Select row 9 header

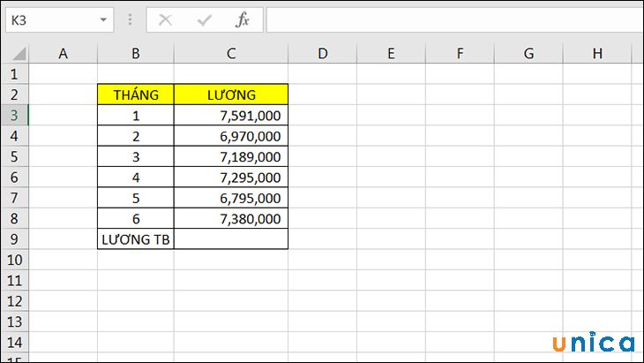pyautogui.click(x=15, y=238)
